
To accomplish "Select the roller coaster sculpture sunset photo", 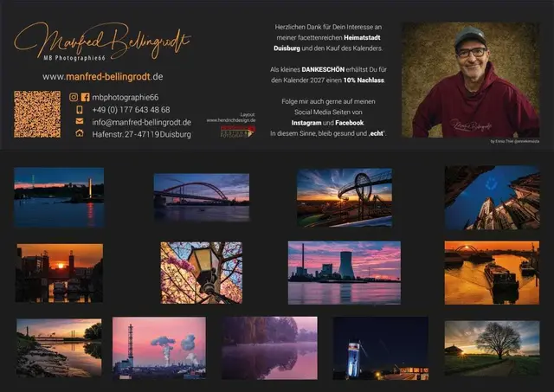I will [x=344, y=197].
